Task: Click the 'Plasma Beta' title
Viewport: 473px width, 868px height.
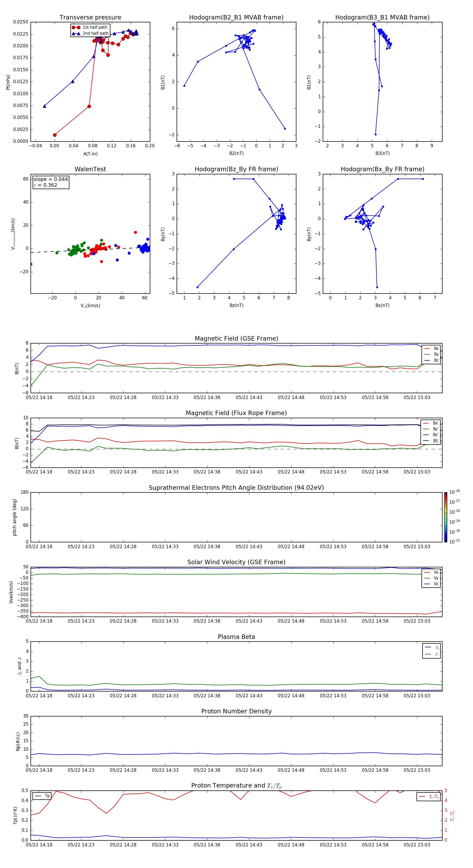Action: coord(236,637)
